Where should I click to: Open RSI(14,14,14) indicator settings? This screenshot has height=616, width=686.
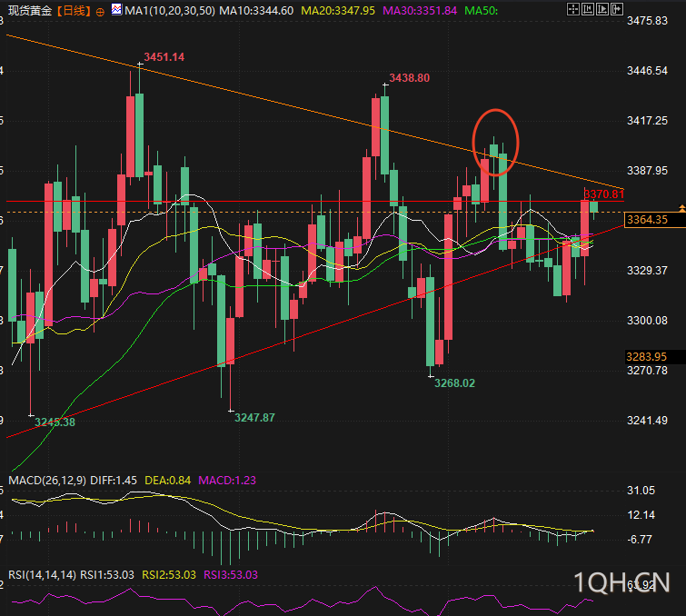coord(43,575)
